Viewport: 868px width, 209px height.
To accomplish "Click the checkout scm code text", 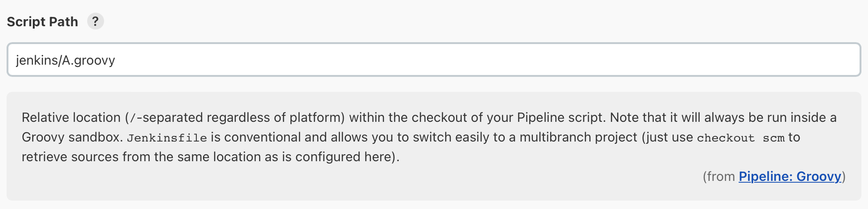I will 740,138.
